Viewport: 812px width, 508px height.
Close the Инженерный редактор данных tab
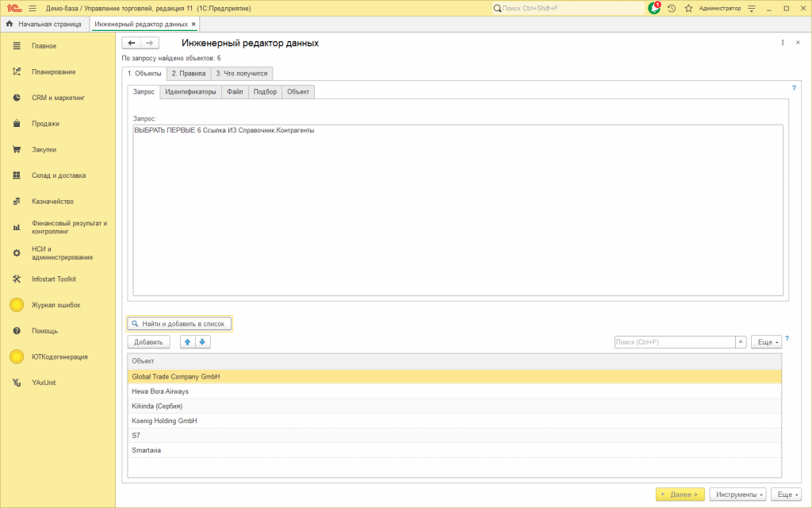click(x=193, y=24)
